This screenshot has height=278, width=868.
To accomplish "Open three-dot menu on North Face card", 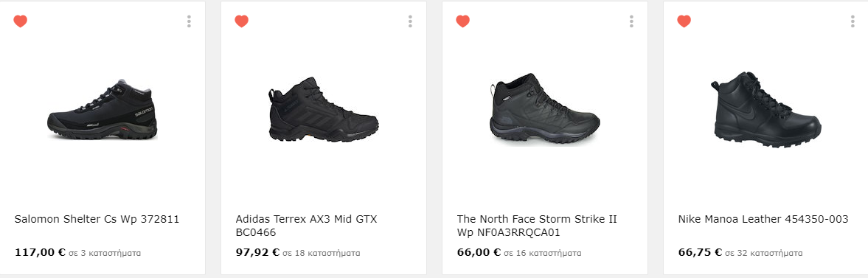I will click(x=631, y=21).
